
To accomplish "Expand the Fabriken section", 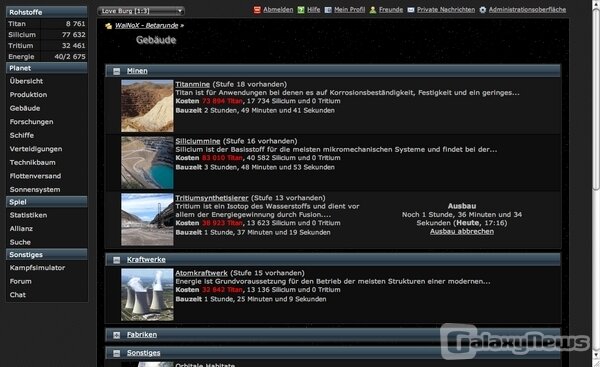I will pos(117,335).
